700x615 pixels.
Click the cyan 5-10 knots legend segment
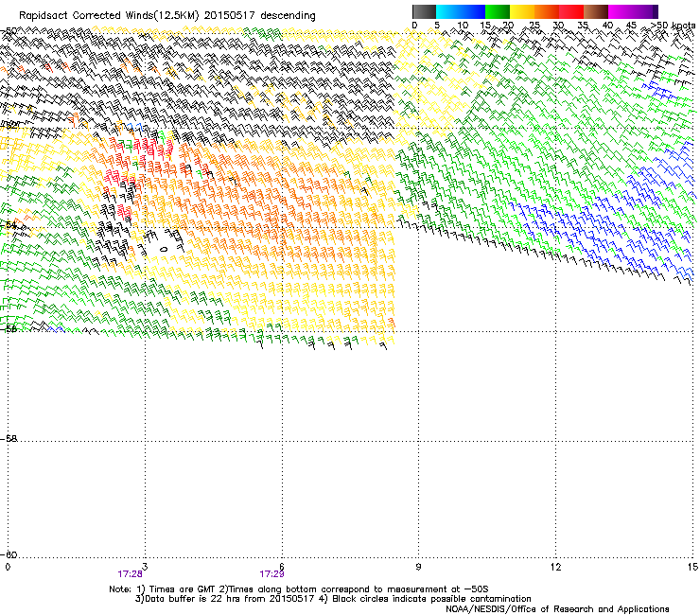point(448,11)
